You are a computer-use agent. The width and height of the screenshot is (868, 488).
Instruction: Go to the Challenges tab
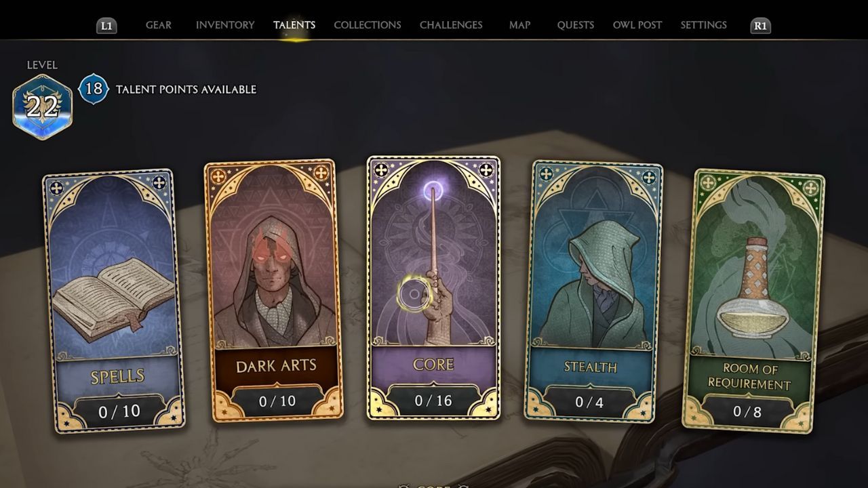[451, 25]
